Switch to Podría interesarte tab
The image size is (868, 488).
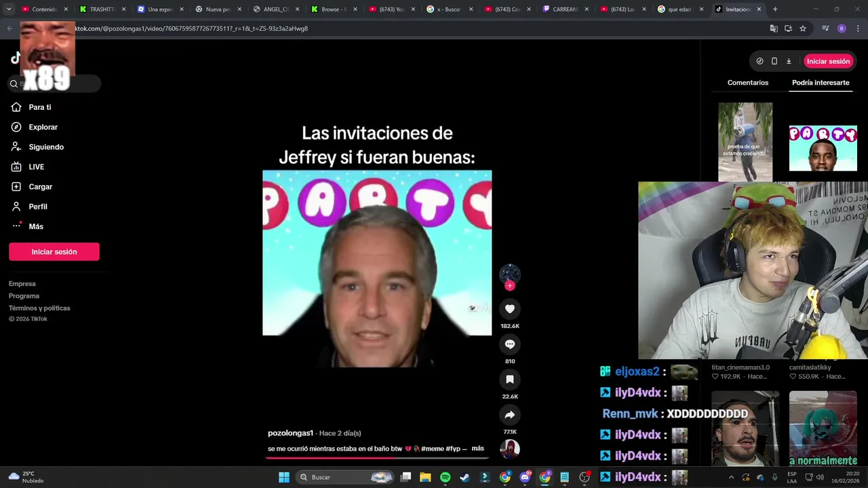pyautogui.click(x=821, y=83)
